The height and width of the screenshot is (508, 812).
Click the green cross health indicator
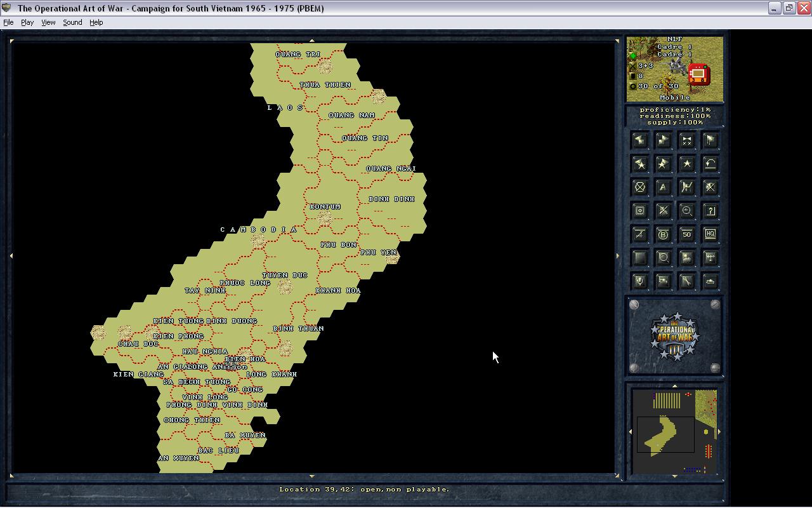coord(632,56)
